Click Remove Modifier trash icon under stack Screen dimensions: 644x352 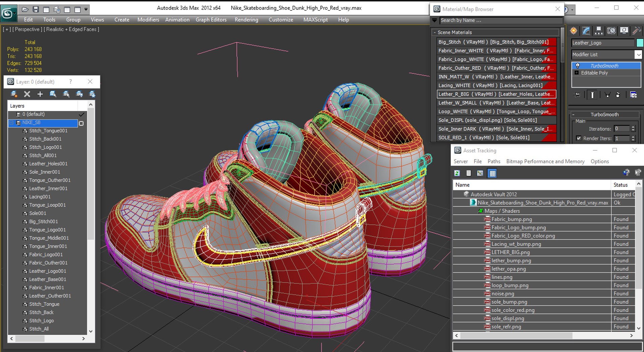coord(618,95)
